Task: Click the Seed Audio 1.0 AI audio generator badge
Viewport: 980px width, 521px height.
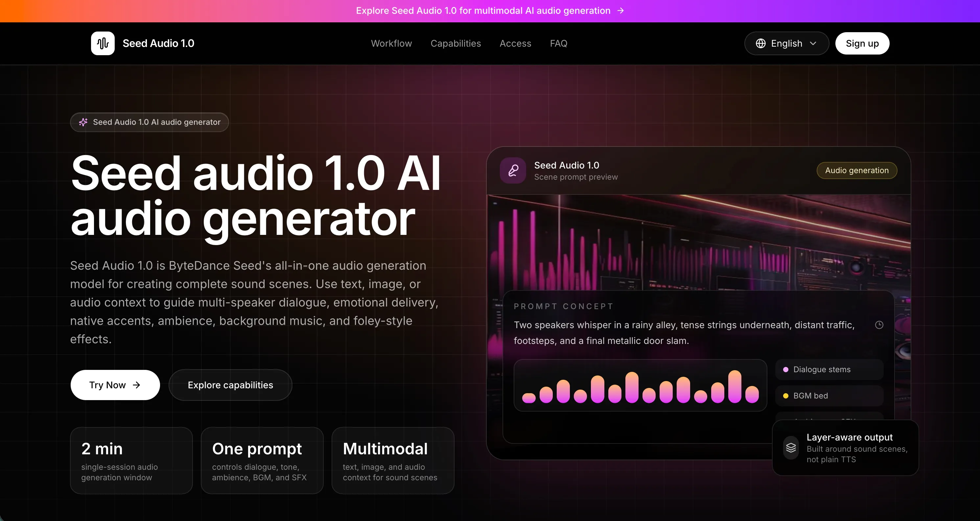Action: [150, 122]
